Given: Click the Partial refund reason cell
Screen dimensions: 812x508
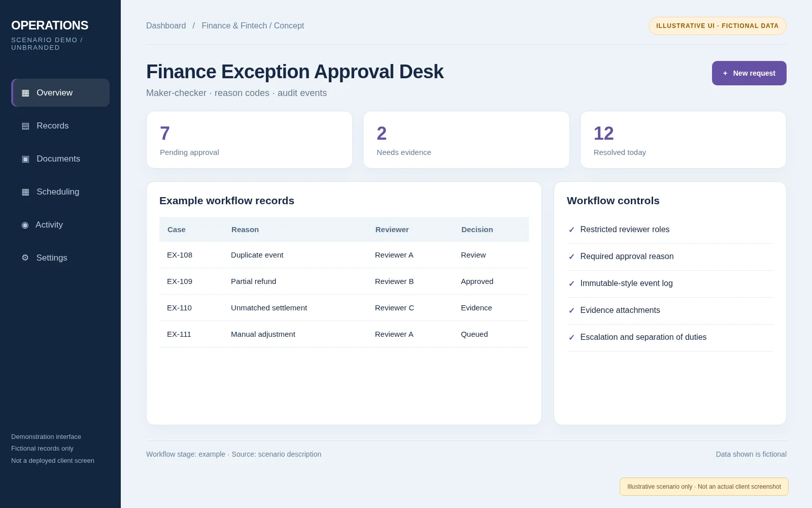Looking at the screenshot, I should [x=254, y=281].
